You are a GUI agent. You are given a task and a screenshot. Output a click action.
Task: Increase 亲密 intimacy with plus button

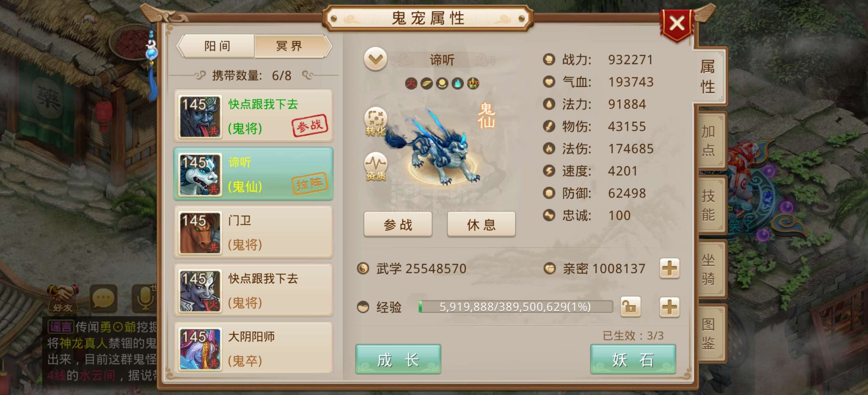tap(669, 268)
